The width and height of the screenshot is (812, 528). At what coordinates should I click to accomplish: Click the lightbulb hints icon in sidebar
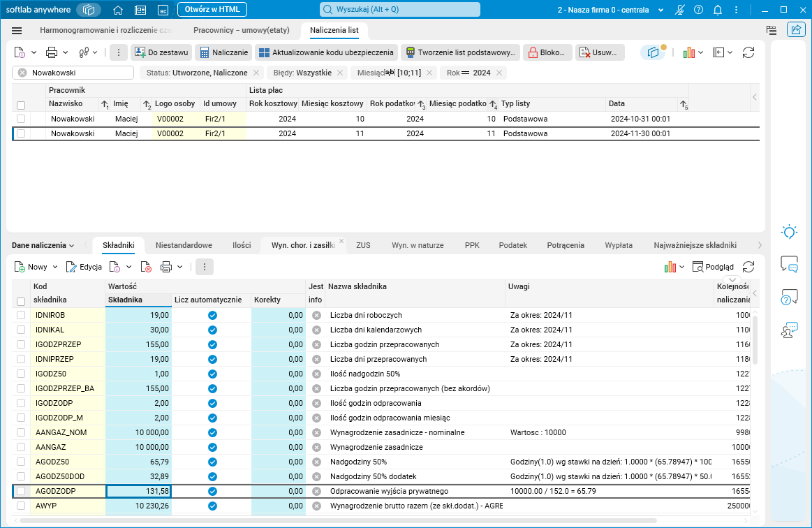(x=789, y=232)
